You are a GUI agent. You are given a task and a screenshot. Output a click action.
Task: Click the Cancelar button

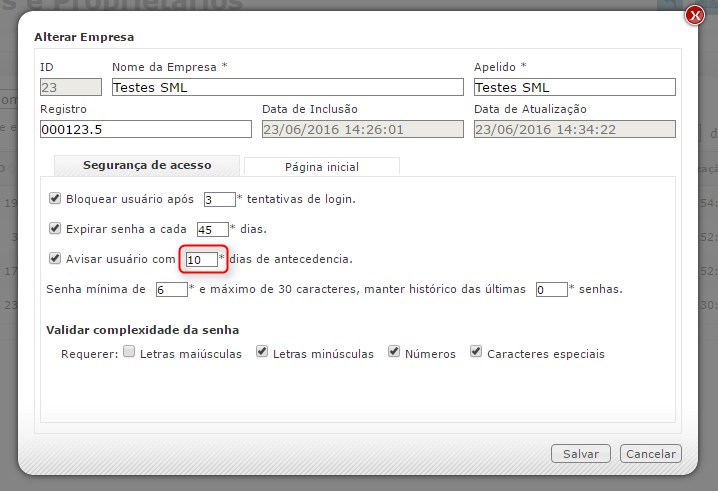[x=650, y=454]
